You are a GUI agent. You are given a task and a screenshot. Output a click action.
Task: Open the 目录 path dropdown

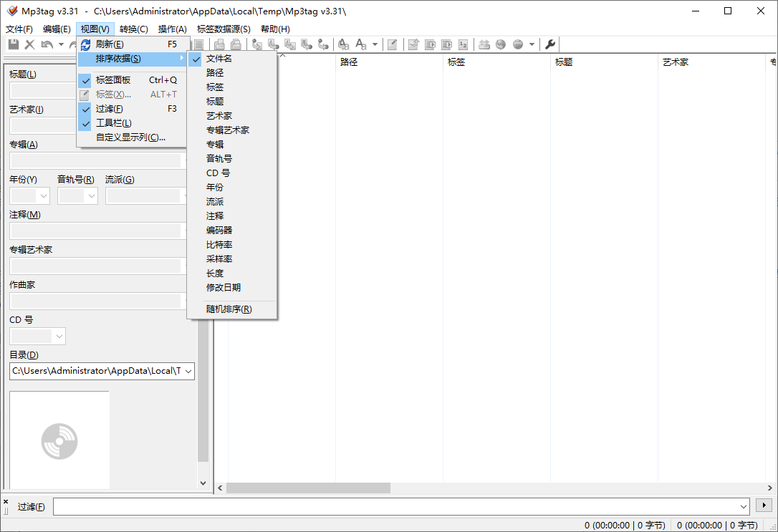(188, 371)
